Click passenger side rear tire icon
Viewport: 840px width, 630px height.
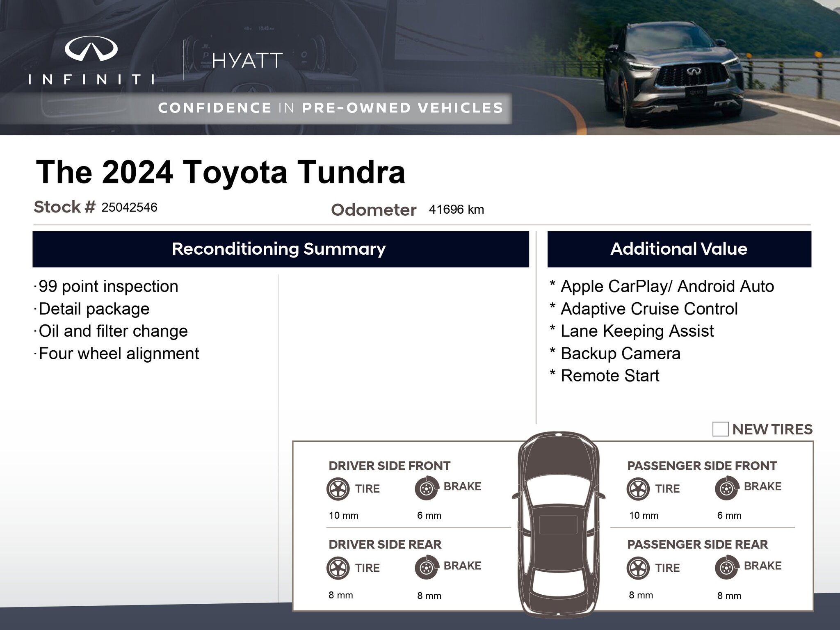pyautogui.click(x=638, y=568)
